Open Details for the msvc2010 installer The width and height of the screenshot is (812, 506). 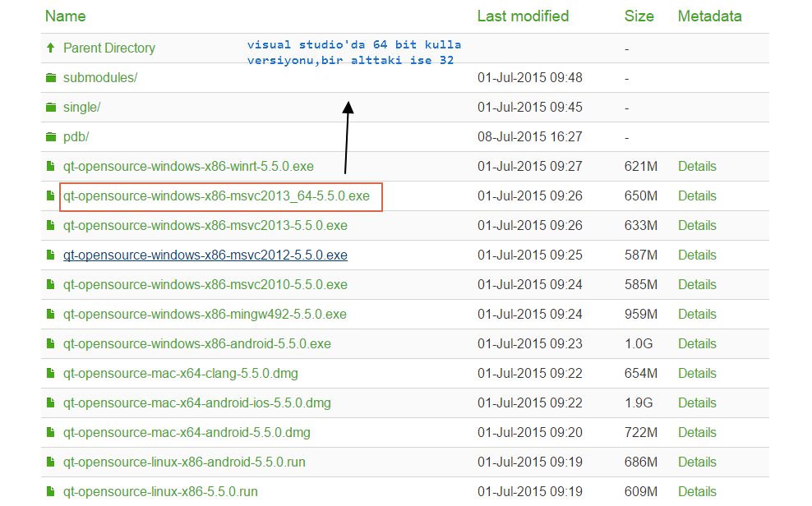[x=697, y=284]
